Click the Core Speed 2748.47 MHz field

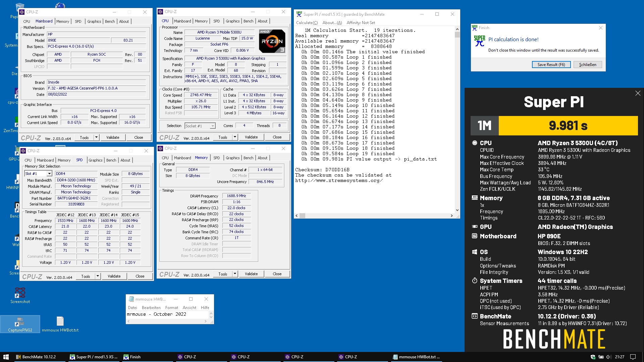[201, 95]
